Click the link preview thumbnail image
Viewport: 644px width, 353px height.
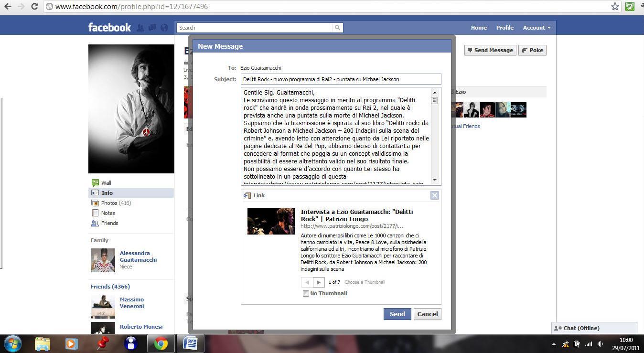pyautogui.click(x=271, y=221)
